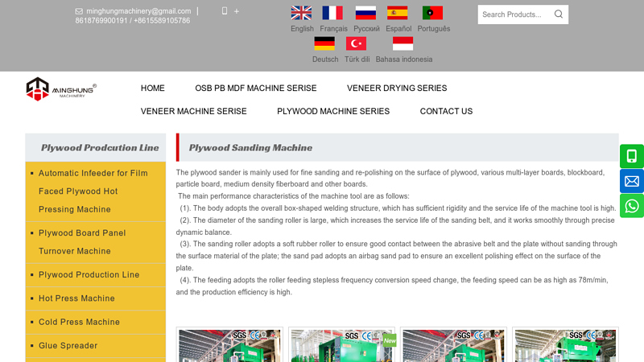Image resolution: width=644 pixels, height=362 pixels.
Task: Focus the Search Products input field
Action: 515,14
